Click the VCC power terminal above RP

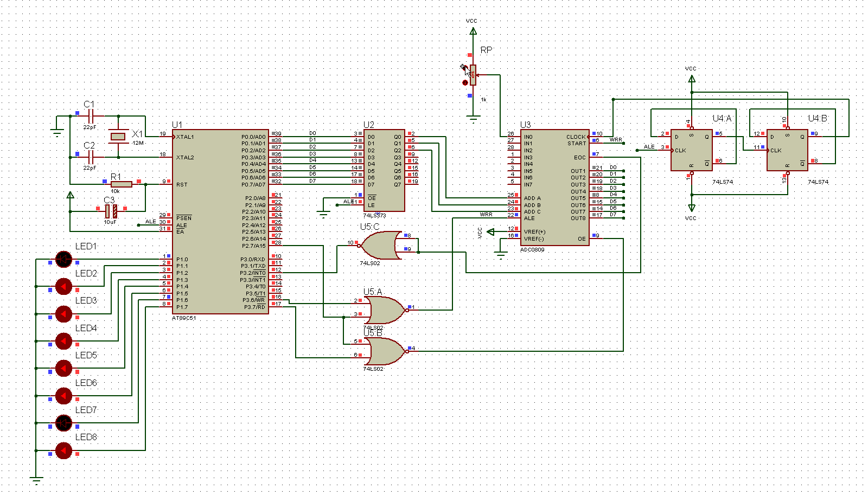[x=473, y=31]
